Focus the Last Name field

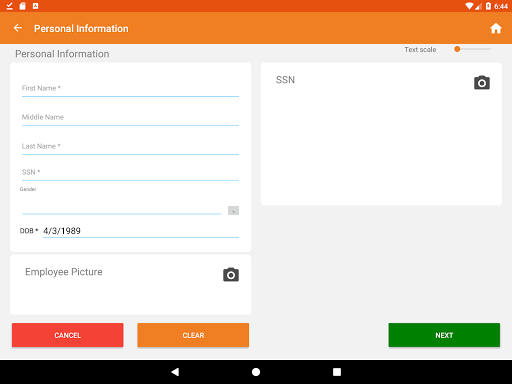coord(130,147)
